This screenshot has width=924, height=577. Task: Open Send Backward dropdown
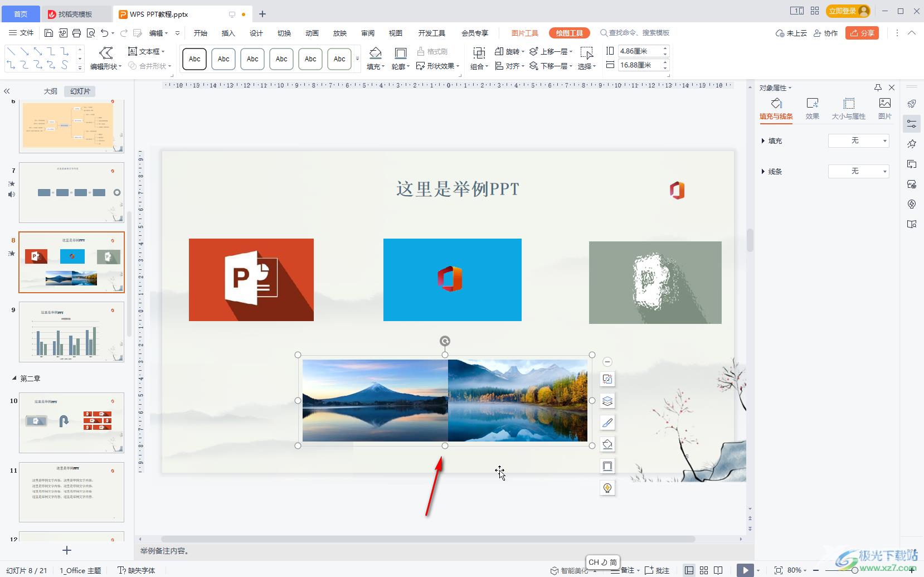click(x=551, y=66)
